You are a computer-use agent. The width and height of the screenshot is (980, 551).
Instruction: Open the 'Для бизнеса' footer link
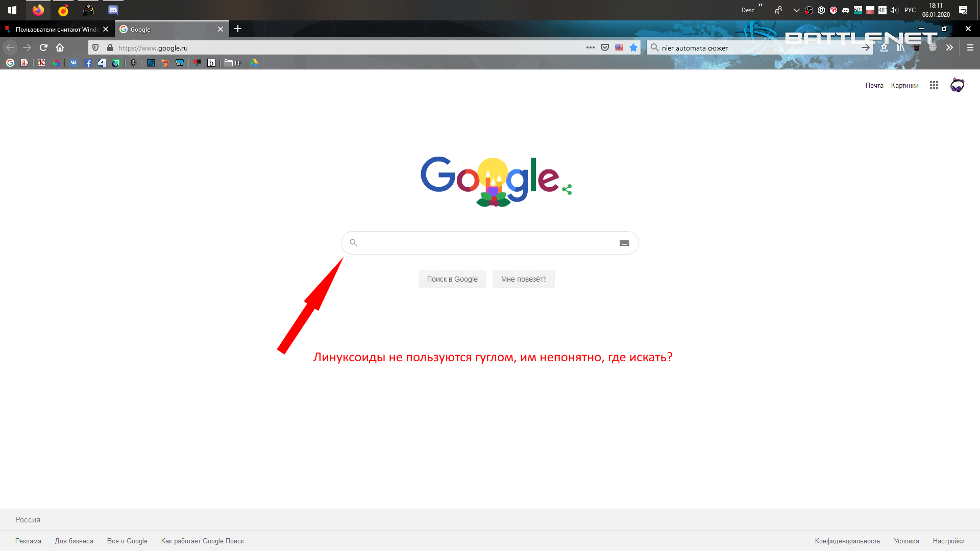tap(74, 541)
